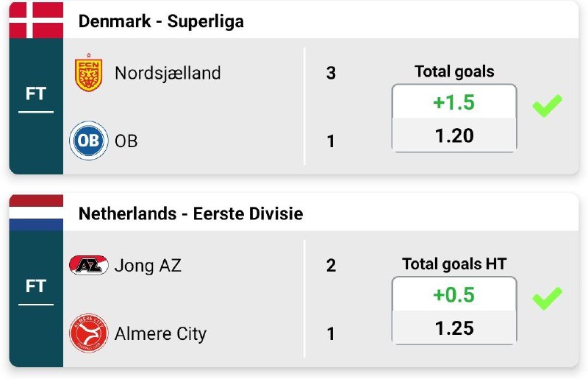Open the Nordsjælland team name
This screenshot has height=379, width=588.
click(168, 73)
